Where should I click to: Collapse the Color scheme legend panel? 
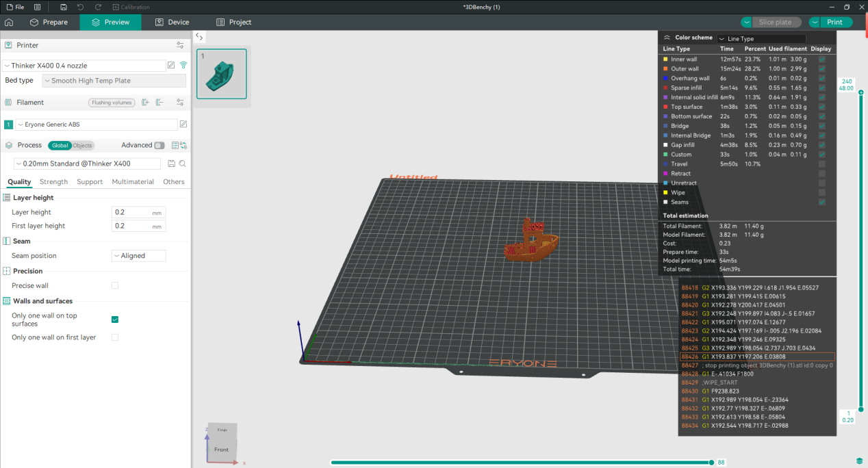(667, 38)
